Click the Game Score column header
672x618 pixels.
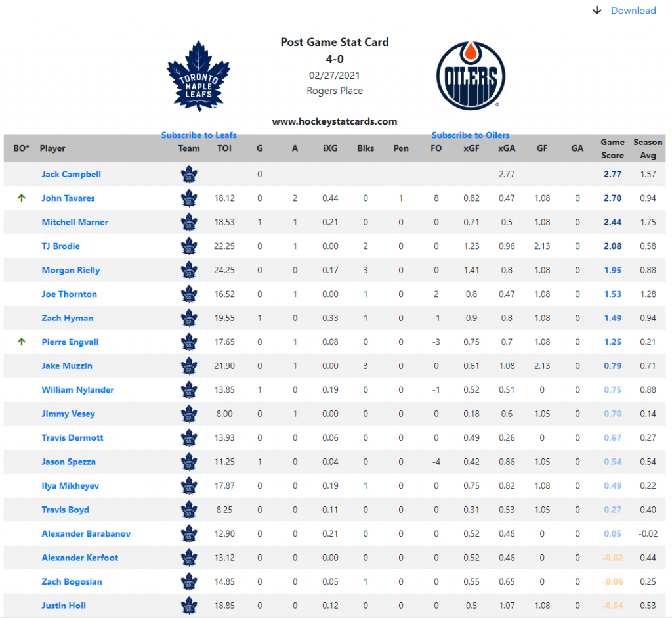pos(612,148)
